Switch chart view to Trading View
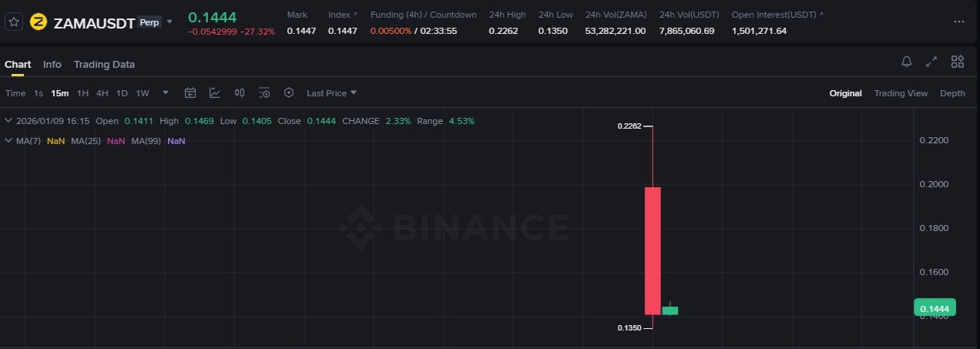 point(901,93)
